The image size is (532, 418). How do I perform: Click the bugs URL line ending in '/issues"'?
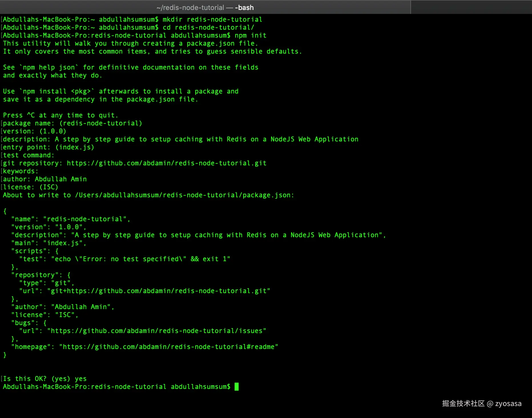142,331
